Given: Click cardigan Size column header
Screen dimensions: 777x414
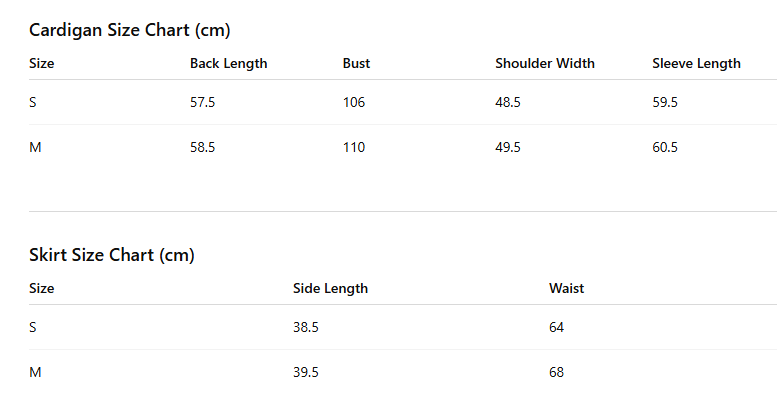Looking at the screenshot, I should tap(42, 63).
